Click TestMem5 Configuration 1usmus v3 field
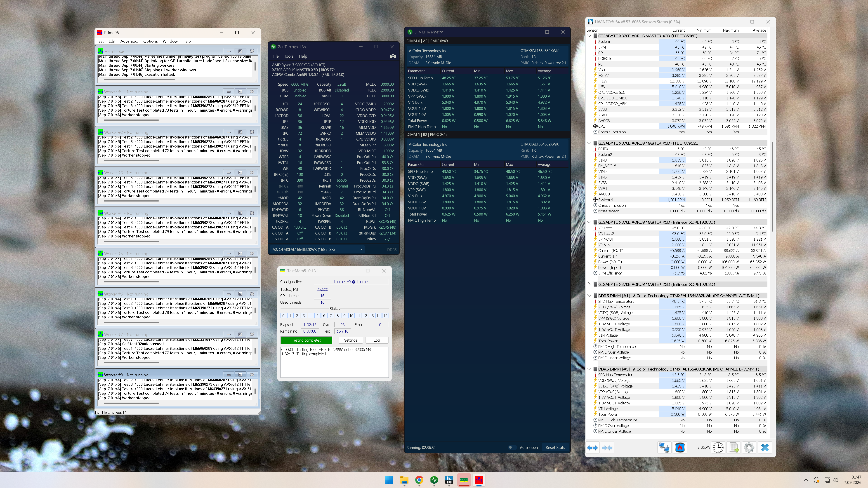Screen dimensions: 868x488 point(351,282)
